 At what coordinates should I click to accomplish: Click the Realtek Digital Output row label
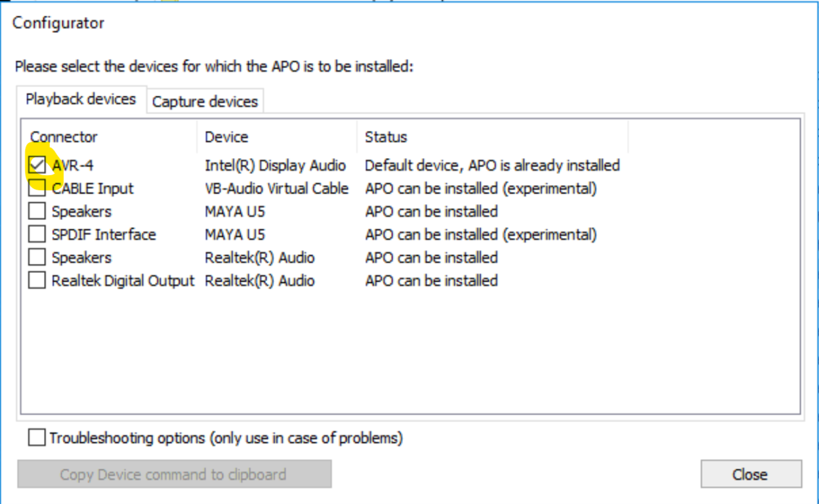click(x=123, y=280)
